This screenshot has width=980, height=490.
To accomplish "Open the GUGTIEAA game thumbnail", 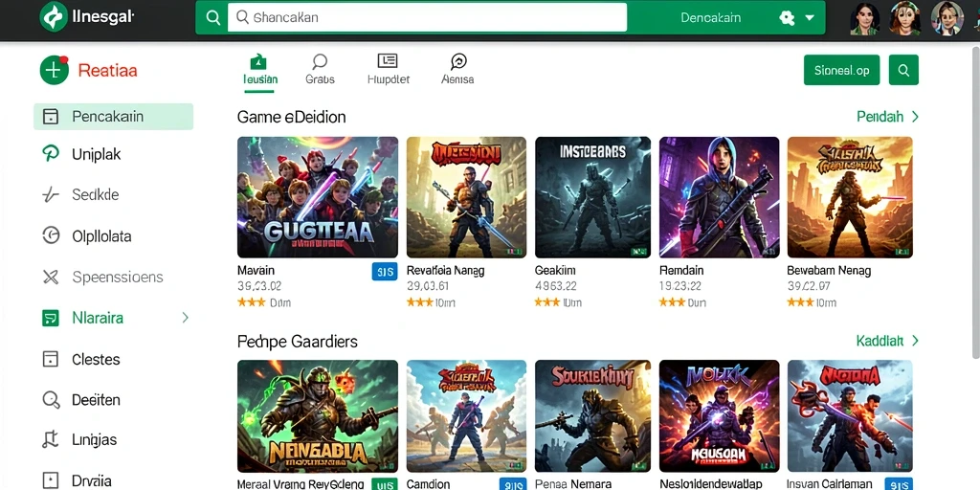I will (318, 197).
